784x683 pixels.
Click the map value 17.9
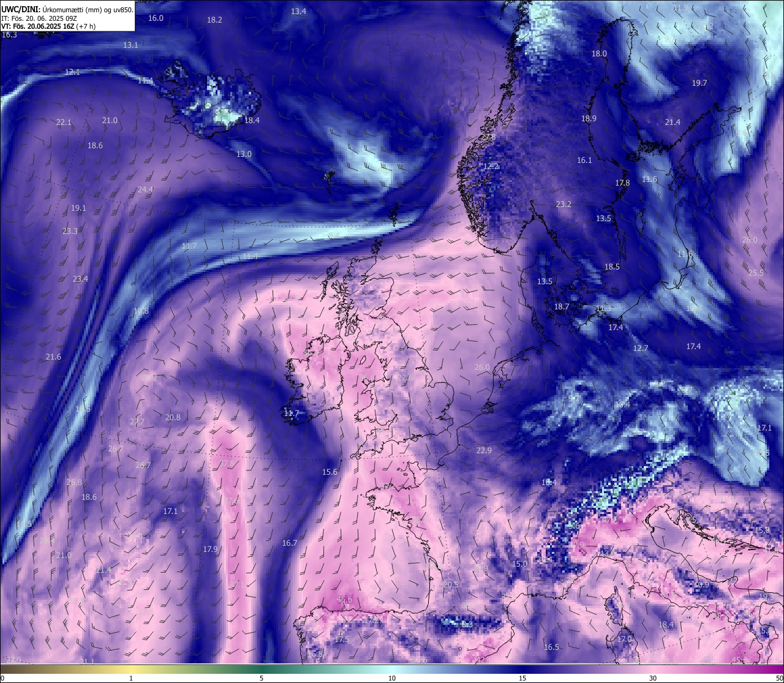tap(210, 549)
